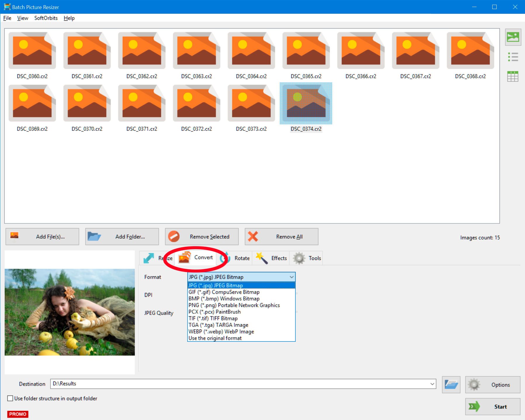The image size is (525, 420).
Task: Choose PNG Portable Network Graphics format
Action: pos(234,305)
